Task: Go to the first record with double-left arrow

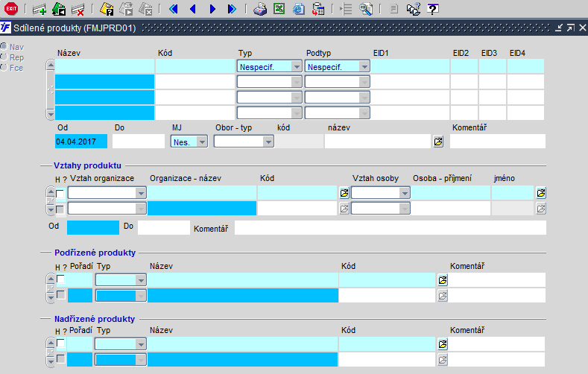Action: [x=173, y=9]
